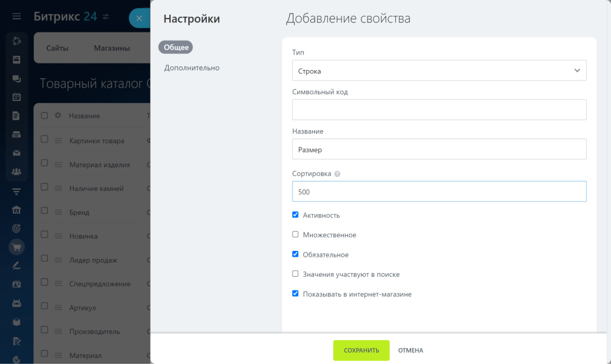This screenshot has height=364, width=611.
Task: Open the news feed sidebar icon
Action: tap(17, 60)
